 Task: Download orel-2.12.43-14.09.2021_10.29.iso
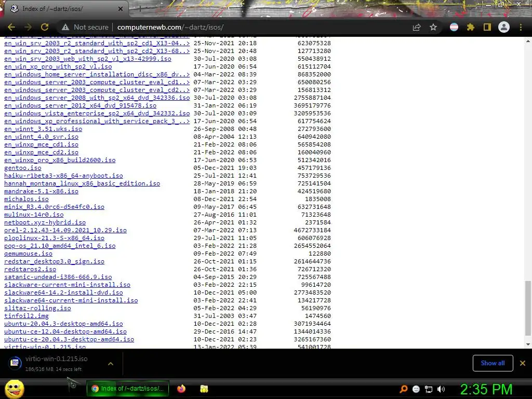coord(65,230)
